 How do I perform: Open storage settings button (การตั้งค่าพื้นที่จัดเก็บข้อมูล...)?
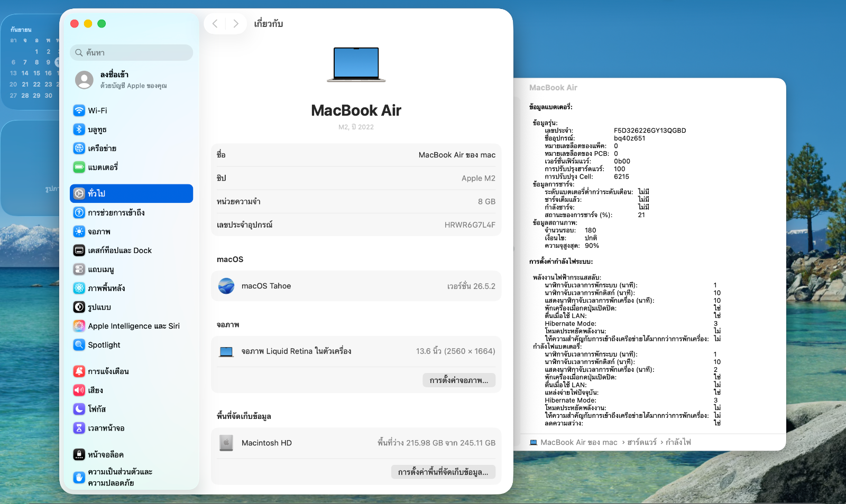443,472
